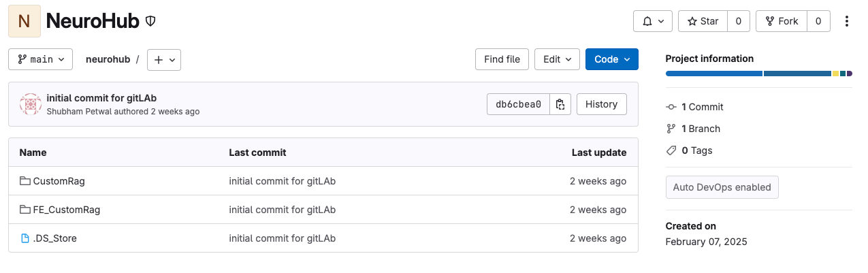The height and width of the screenshot is (273, 868).
Task: Open last commit link in .DS_Store row
Action: pos(283,238)
